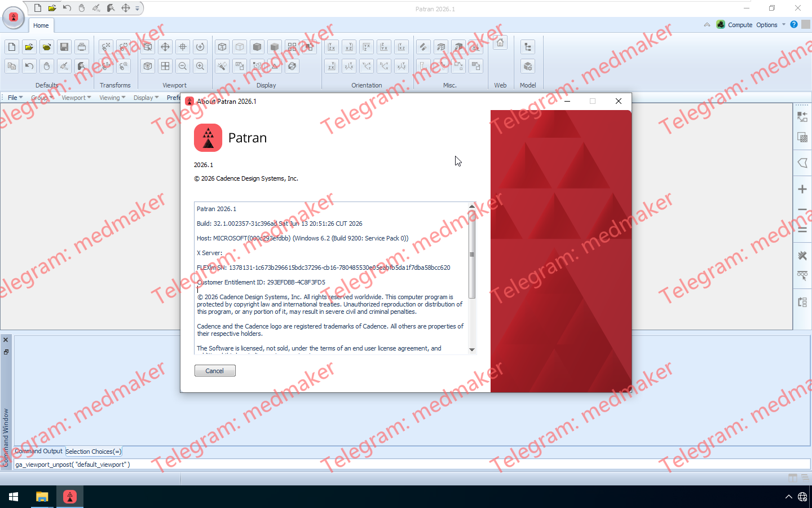Click the four-pane viewport layout icon
The height and width of the screenshot is (508, 812).
(165, 66)
